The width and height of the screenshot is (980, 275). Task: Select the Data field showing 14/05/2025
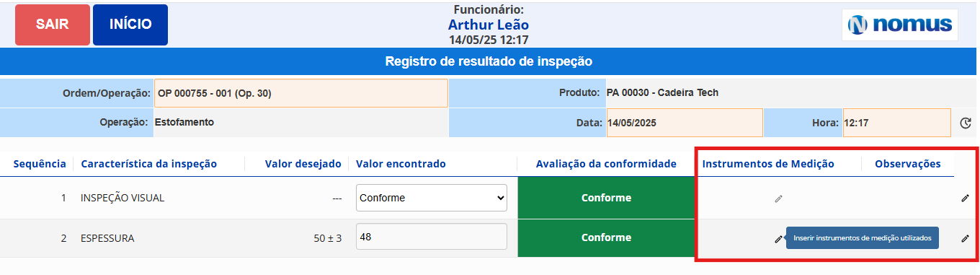pos(685,123)
